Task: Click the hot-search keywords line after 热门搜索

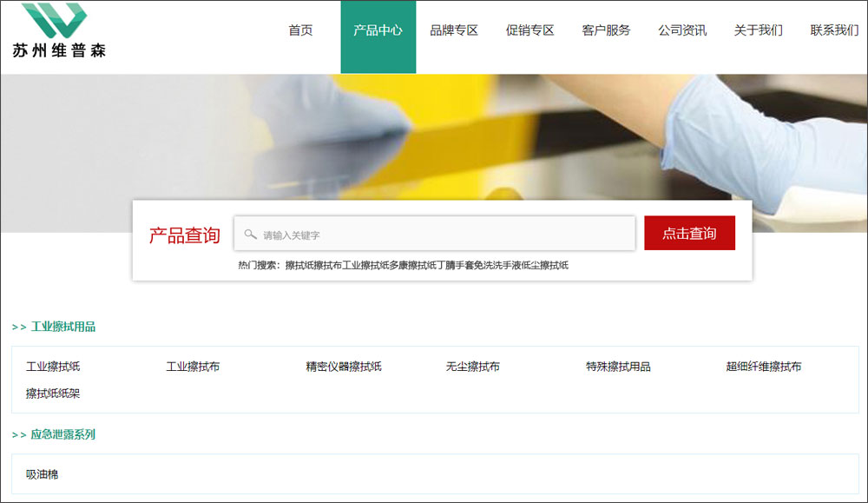Action: [x=427, y=265]
